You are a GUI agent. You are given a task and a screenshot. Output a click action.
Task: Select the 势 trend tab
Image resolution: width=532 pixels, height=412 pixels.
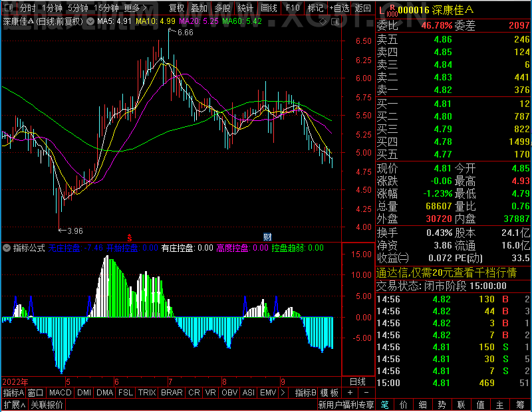[442, 405]
